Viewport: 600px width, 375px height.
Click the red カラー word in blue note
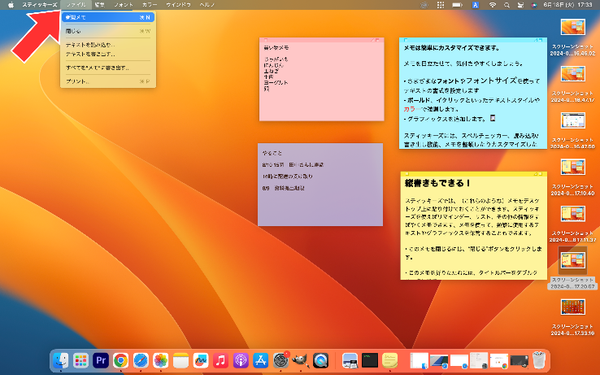pos(411,109)
